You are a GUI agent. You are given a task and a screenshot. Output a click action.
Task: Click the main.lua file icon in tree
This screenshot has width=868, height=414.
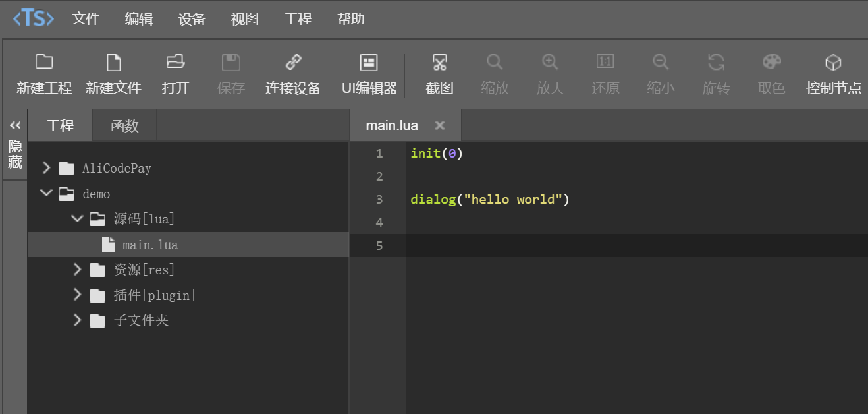[x=109, y=245]
